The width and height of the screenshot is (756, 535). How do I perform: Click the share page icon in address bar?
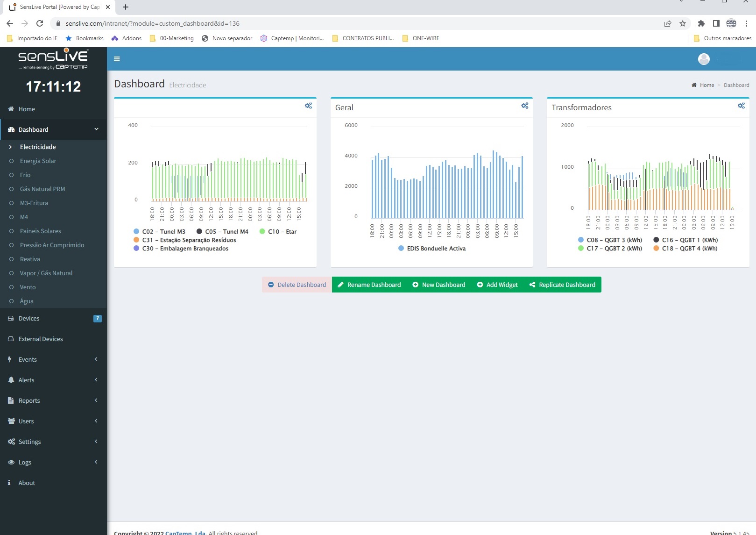point(668,23)
